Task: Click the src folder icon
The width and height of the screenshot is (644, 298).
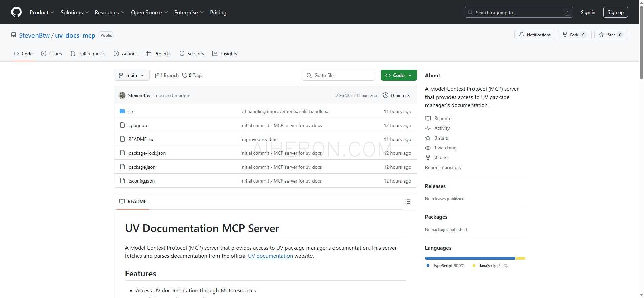Action: 122,111
